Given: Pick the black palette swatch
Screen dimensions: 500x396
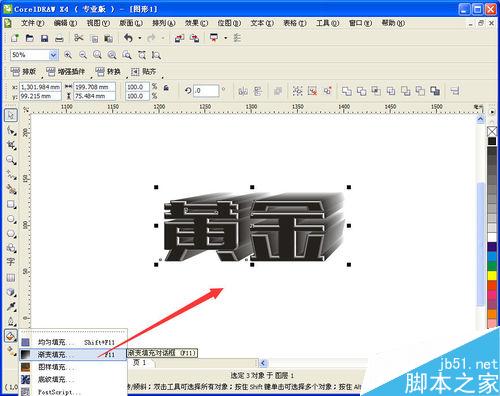Looking at the screenshot, I should pos(492,141).
